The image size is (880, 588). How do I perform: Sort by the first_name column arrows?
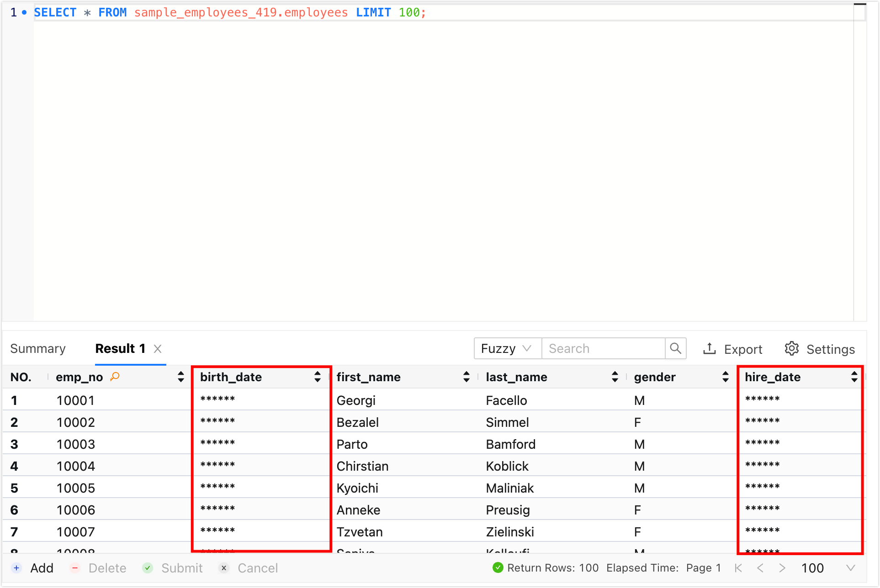point(466,377)
